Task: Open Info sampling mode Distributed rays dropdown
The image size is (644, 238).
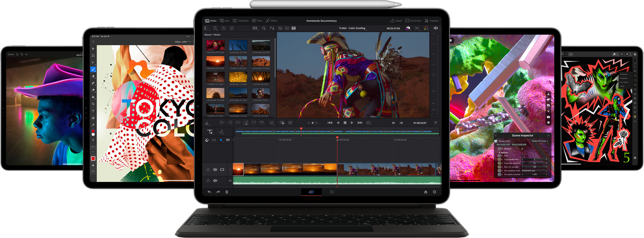Action: coord(534,171)
